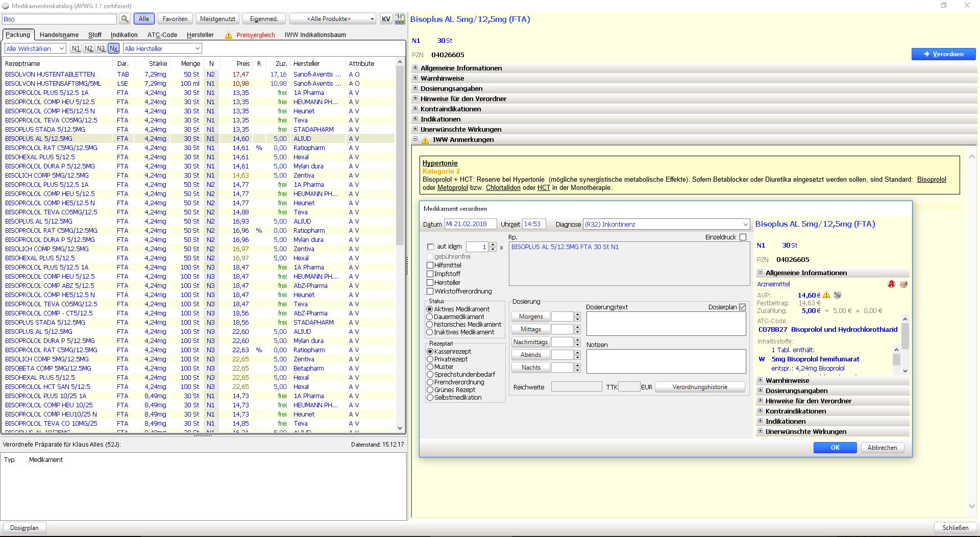Click the warning triangle before Preisvergleich
The width and height of the screenshot is (980, 537).
click(x=229, y=35)
